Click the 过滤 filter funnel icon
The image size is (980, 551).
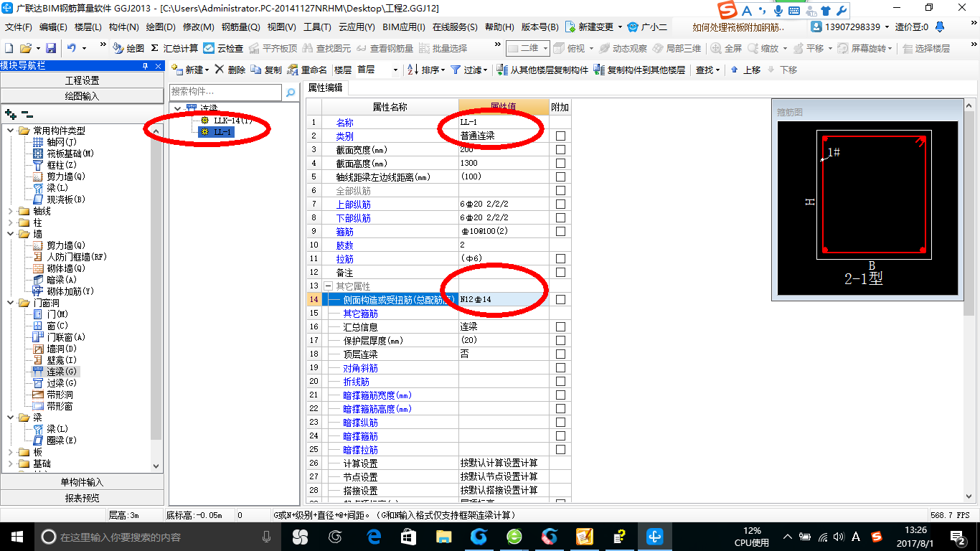tap(456, 70)
